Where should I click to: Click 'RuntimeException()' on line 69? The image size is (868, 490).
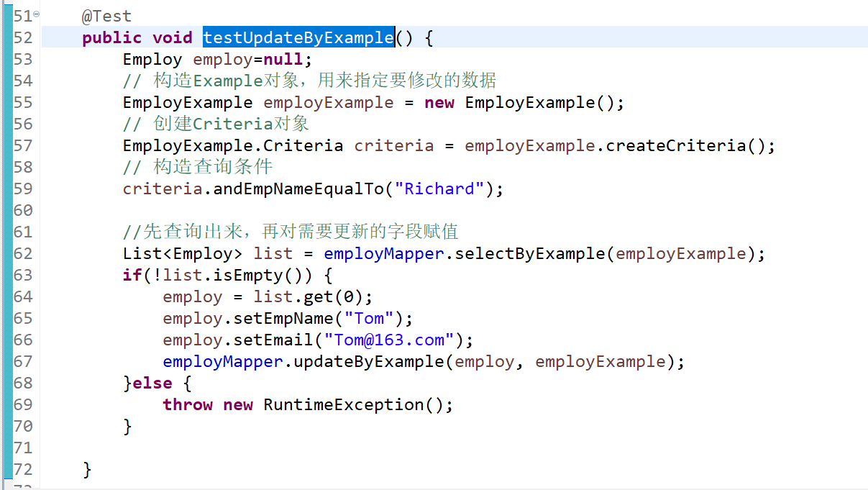pyautogui.click(x=353, y=404)
